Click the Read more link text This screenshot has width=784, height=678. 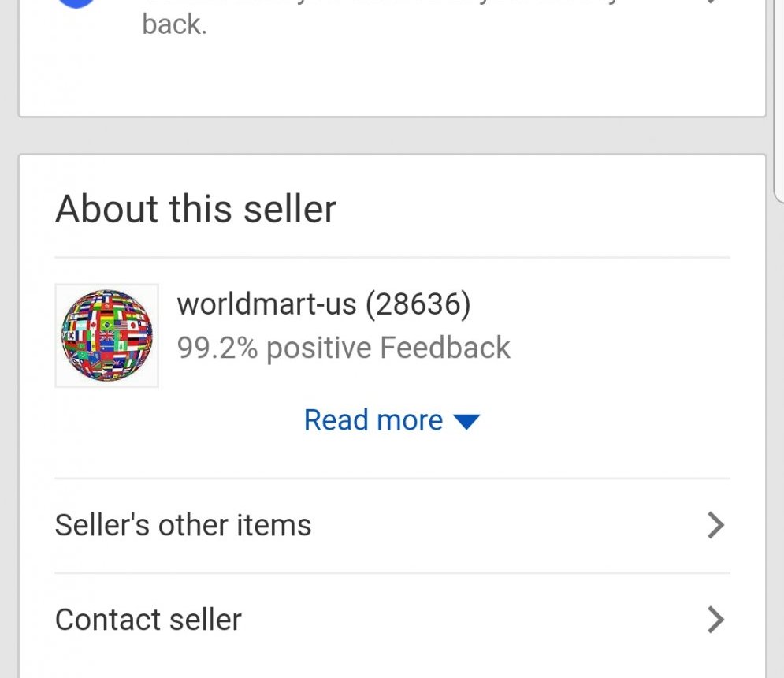point(373,420)
